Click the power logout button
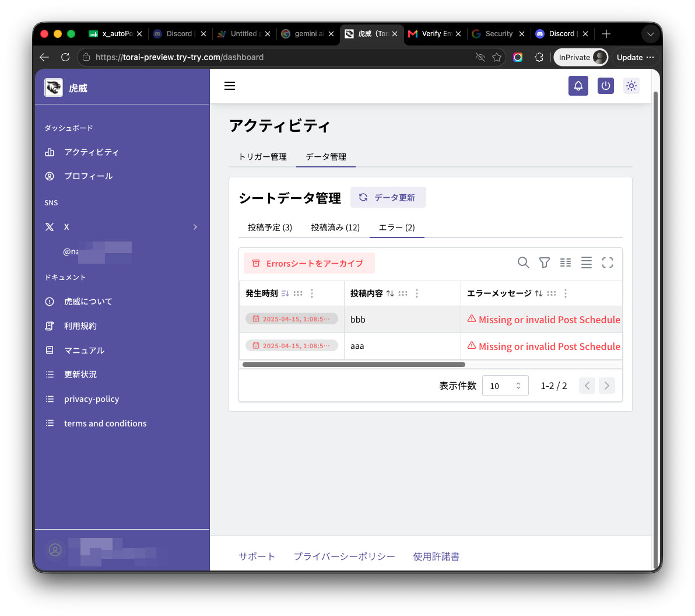 605,86
